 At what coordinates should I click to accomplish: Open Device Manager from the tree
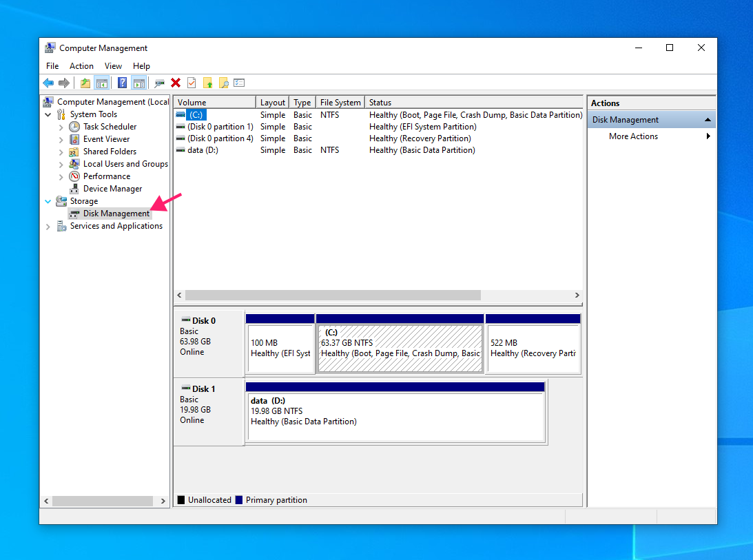tap(112, 189)
